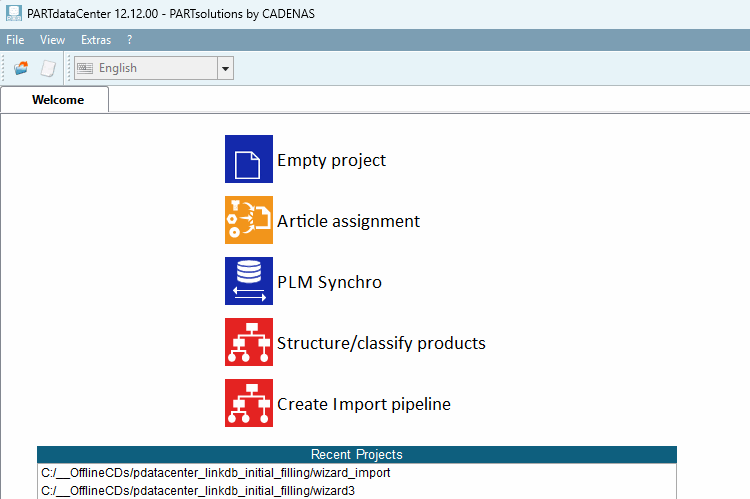This screenshot has width=750, height=499.
Task: Select the English language combo box
Action: (154, 68)
